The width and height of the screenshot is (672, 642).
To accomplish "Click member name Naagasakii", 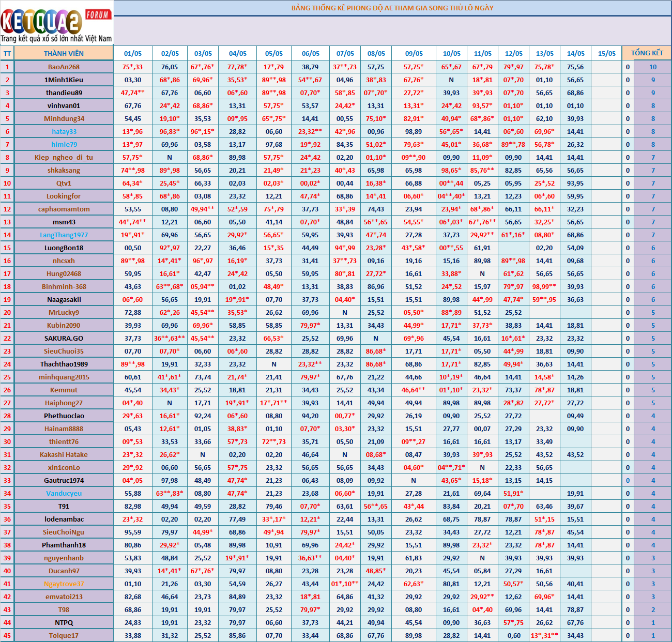I will [x=64, y=299].
